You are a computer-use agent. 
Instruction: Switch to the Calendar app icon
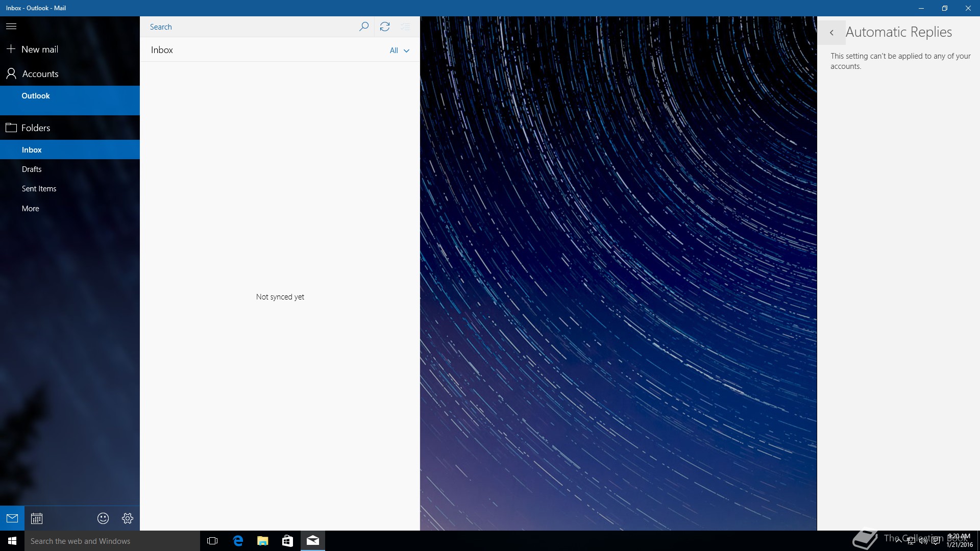[x=37, y=518]
